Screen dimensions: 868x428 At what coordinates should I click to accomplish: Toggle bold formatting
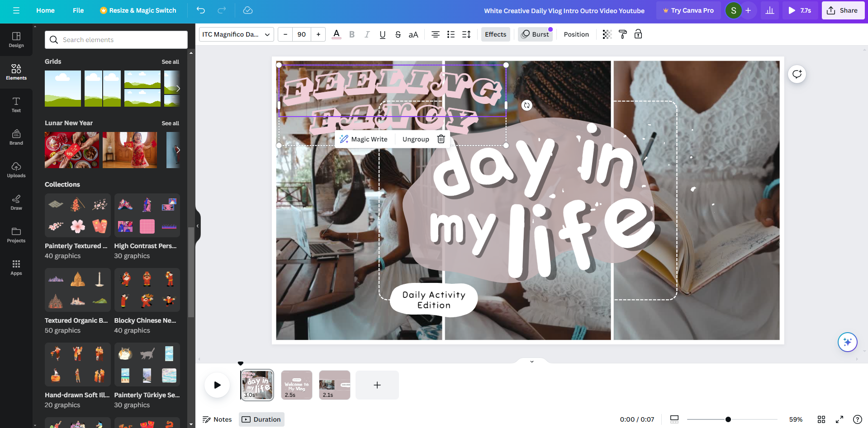[x=352, y=34]
